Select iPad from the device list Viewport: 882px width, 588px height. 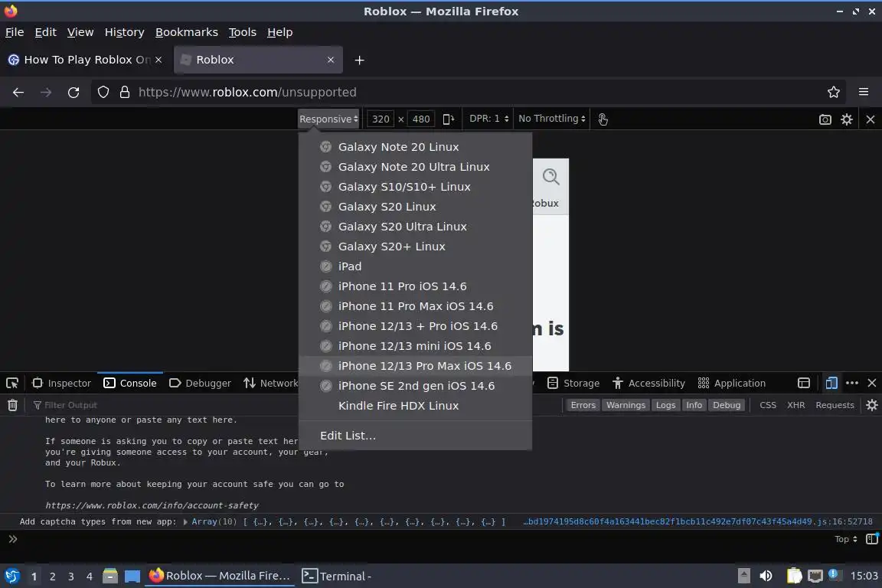[415, 266]
